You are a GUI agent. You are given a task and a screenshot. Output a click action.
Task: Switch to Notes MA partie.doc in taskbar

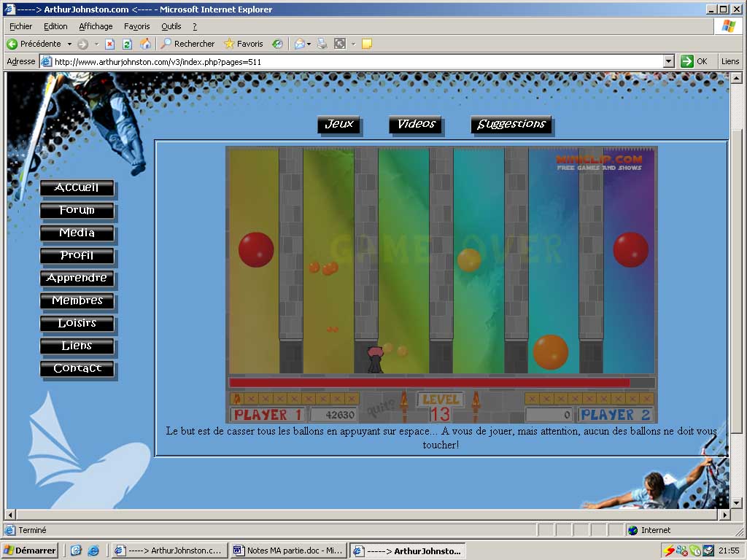287,551
